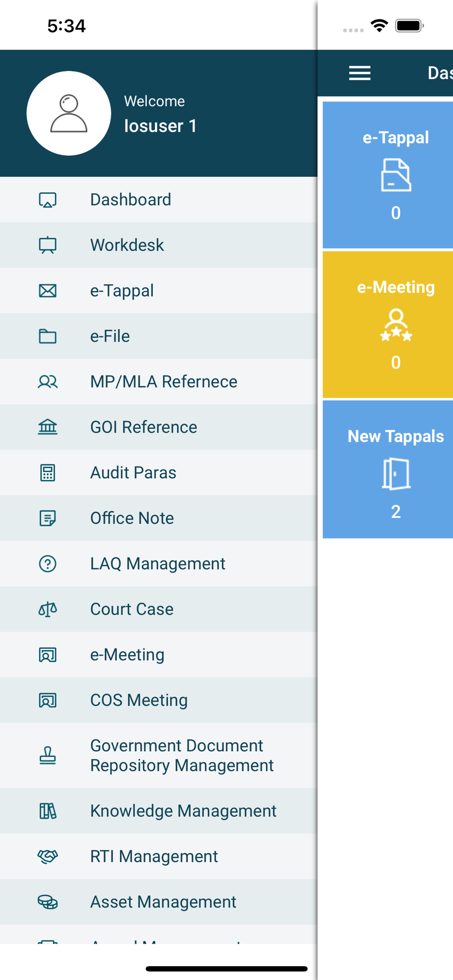Go to Asset Management menu item
The width and height of the screenshot is (453, 980).
point(158,902)
